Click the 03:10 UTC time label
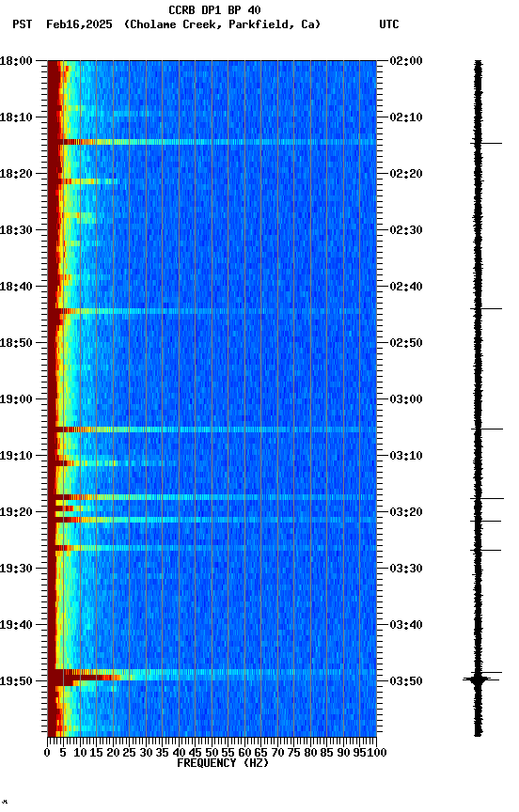 406,456
